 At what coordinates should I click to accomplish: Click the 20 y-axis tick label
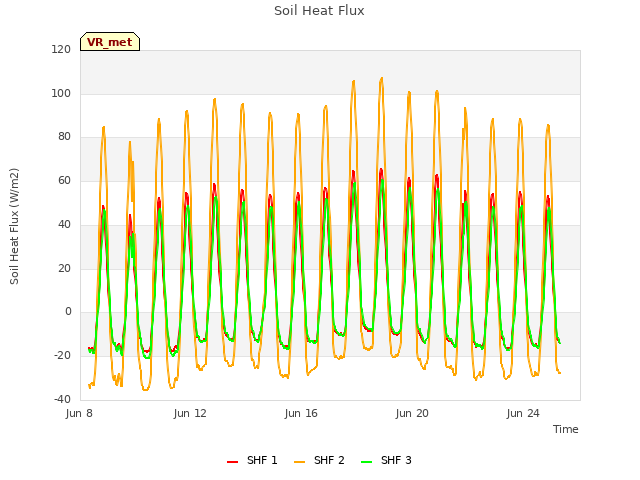(x=64, y=268)
